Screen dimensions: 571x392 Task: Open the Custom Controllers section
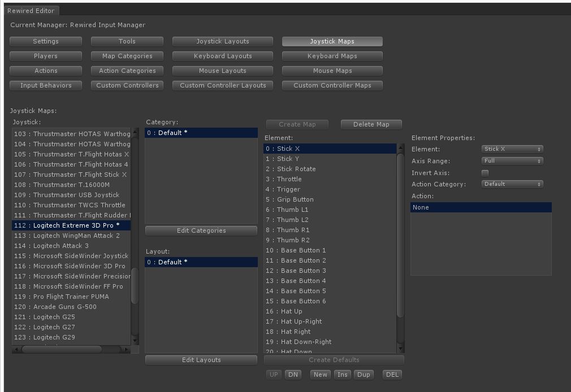(x=127, y=85)
